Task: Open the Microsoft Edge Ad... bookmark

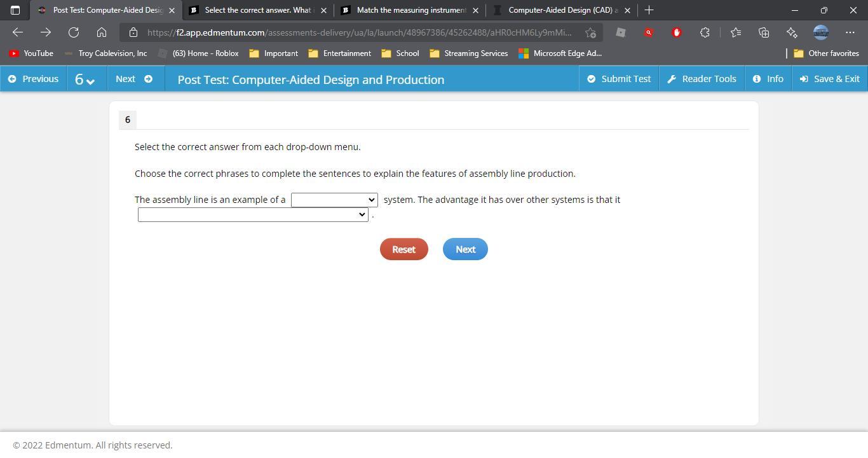Action: point(560,53)
